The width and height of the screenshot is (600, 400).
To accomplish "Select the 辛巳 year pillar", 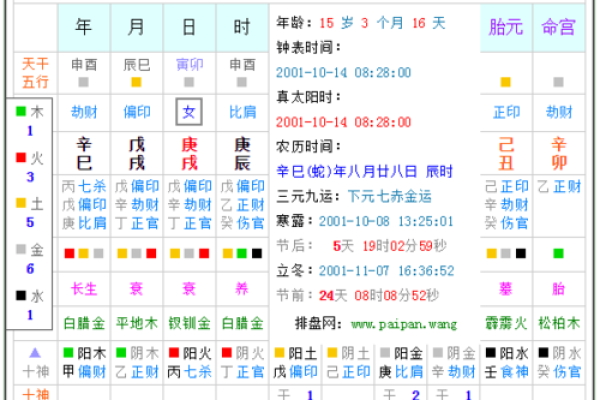I will point(84,153).
